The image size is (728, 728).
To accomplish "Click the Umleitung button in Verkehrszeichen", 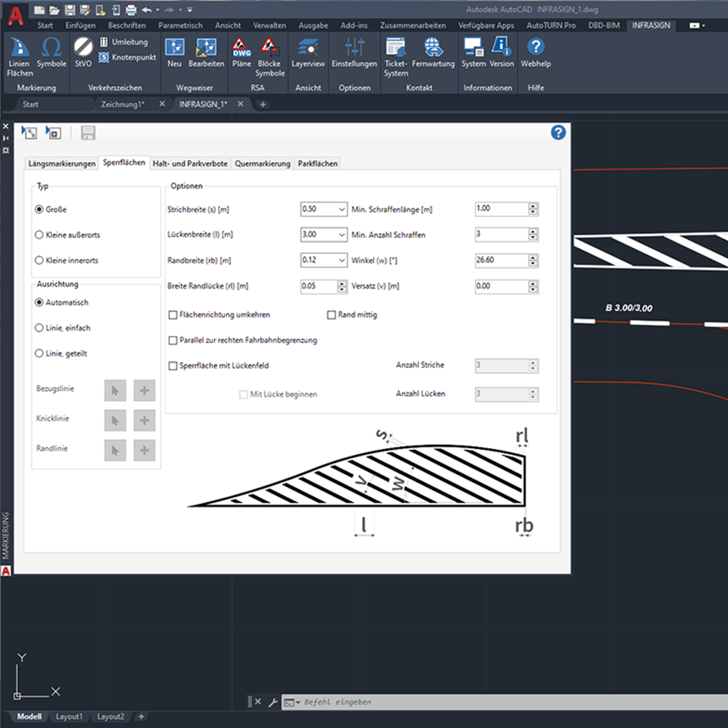I will tap(123, 42).
